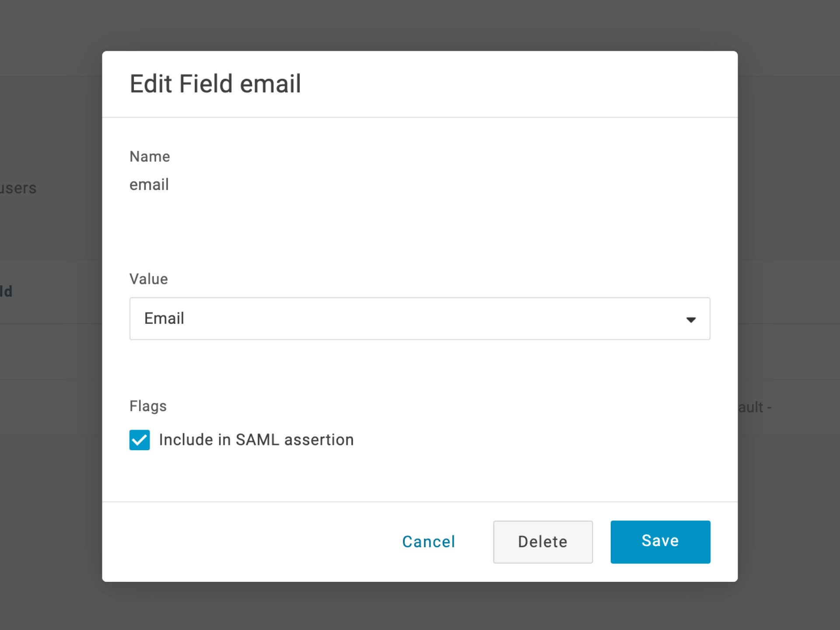Click the dimmed 'ld' column header behind dialog
840x630 pixels.
pyautogui.click(x=6, y=291)
